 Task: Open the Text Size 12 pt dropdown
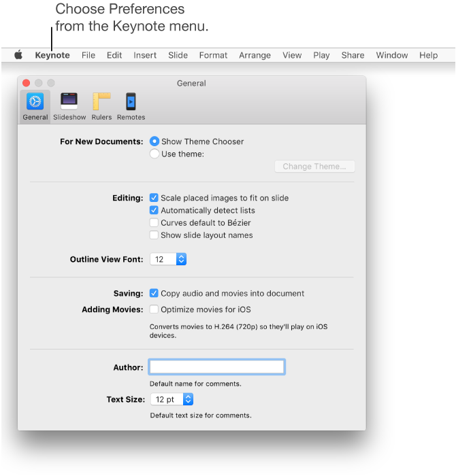coord(172,400)
